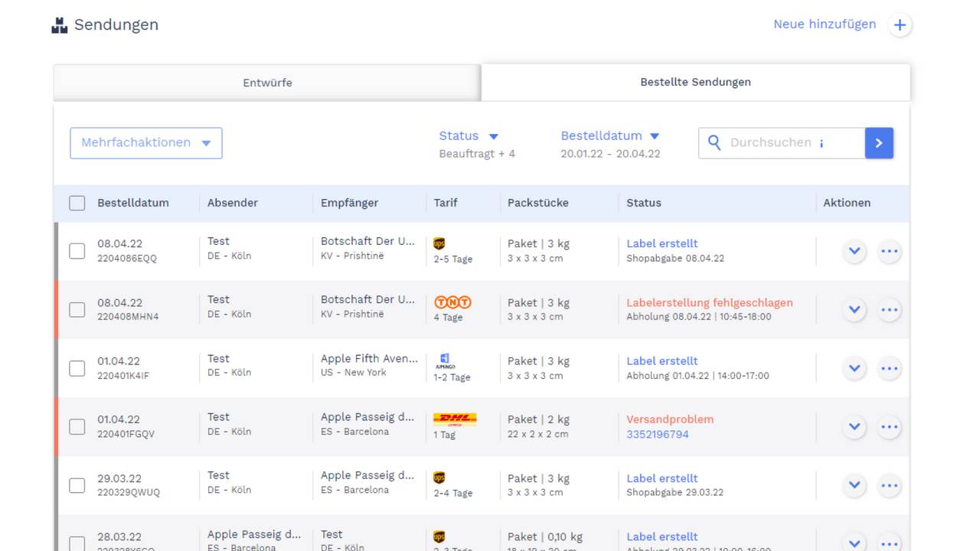Select checkbox for shipment 220401FGQV
This screenshot has width=980, height=551.
(x=77, y=427)
